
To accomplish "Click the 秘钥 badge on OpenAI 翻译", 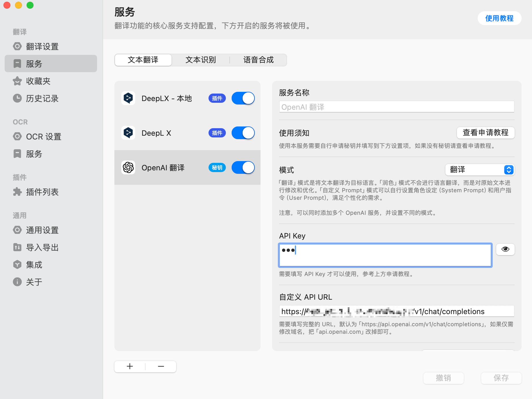I will pos(217,167).
